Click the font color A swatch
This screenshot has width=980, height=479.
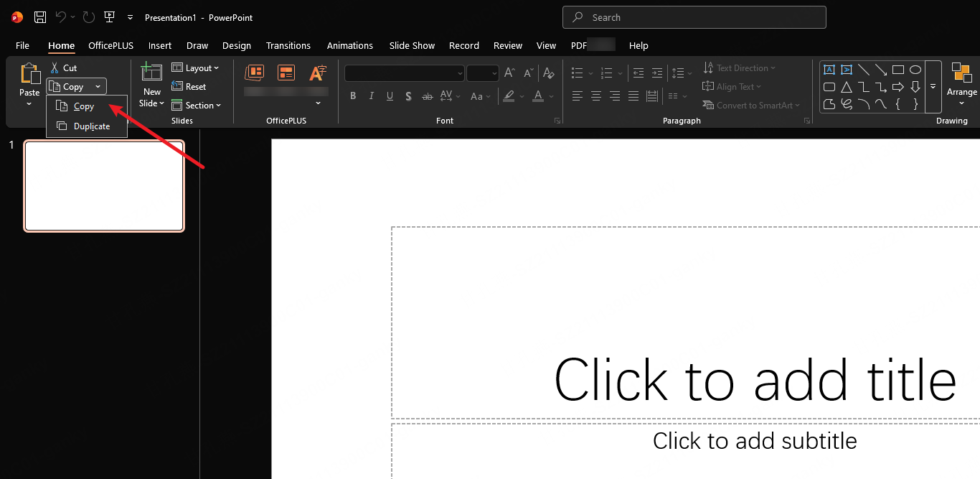(538, 96)
